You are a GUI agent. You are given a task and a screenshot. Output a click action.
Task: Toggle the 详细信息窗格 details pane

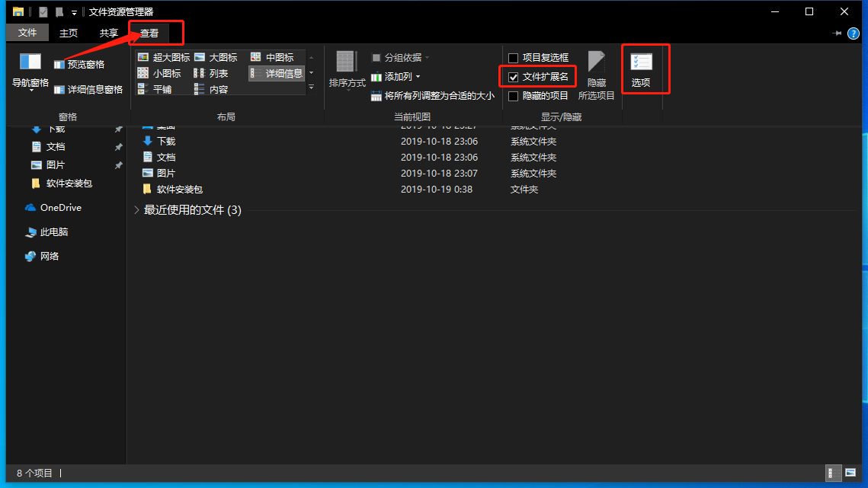pos(88,90)
